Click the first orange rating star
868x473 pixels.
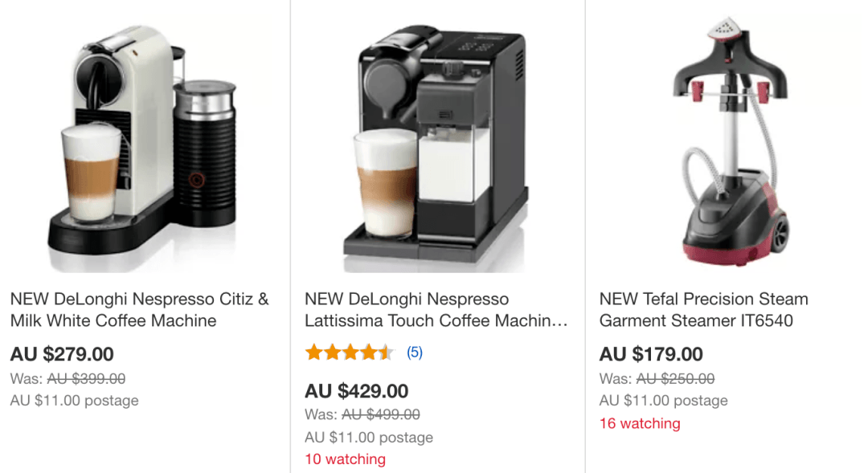(x=314, y=352)
